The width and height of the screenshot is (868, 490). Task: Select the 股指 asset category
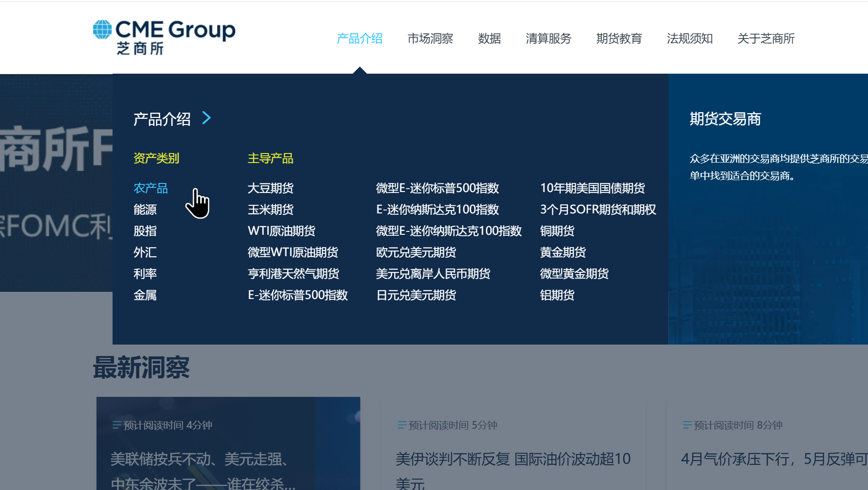(x=145, y=231)
